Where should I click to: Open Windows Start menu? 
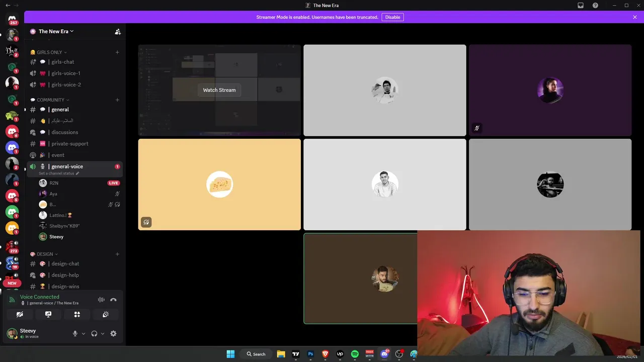click(x=230, y=354)
